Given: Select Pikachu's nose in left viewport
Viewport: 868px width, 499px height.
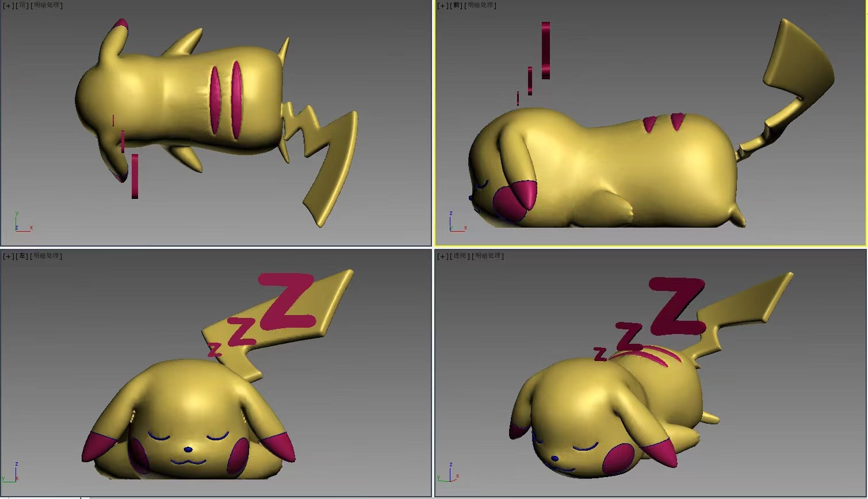Looking at the screenshot, I should [x=188, y=449].
